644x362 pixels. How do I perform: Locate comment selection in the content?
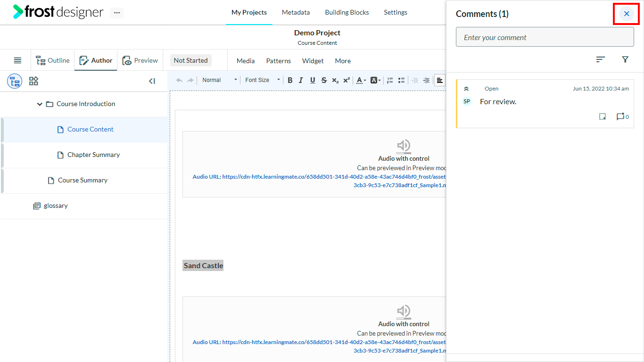(x=603, y=116)
